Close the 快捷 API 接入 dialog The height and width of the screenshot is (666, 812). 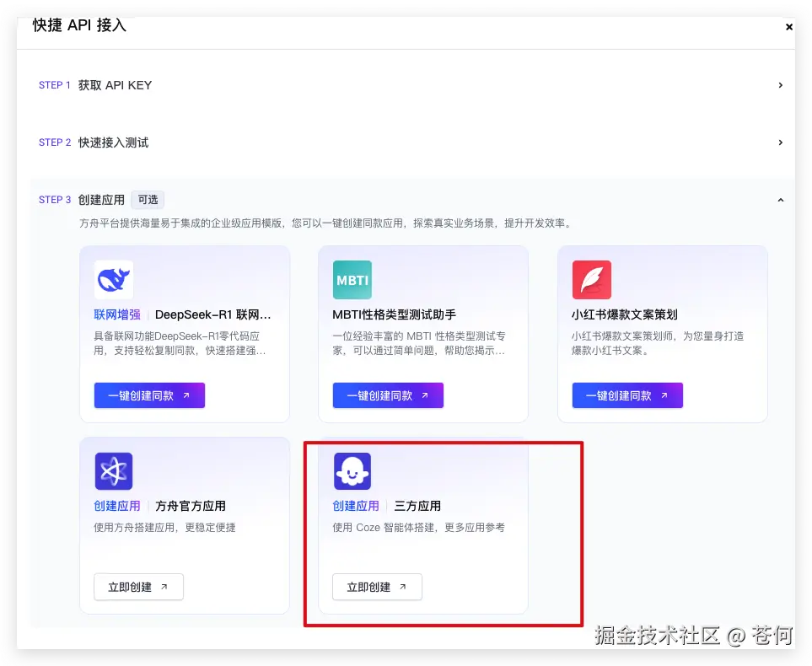(788, 26)
